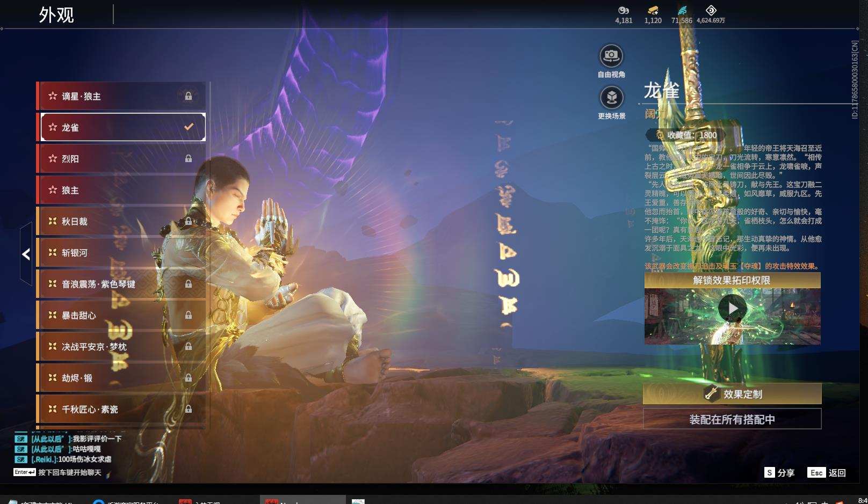Click the channel icon before 咕咕嘎嘎
Viewport: 868px width, 504px height.
tap(21, 449)
